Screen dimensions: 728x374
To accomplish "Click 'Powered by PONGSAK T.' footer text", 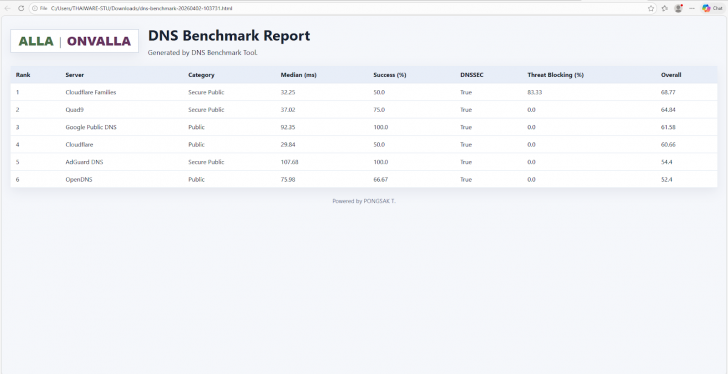I will (x=364, y=201).
